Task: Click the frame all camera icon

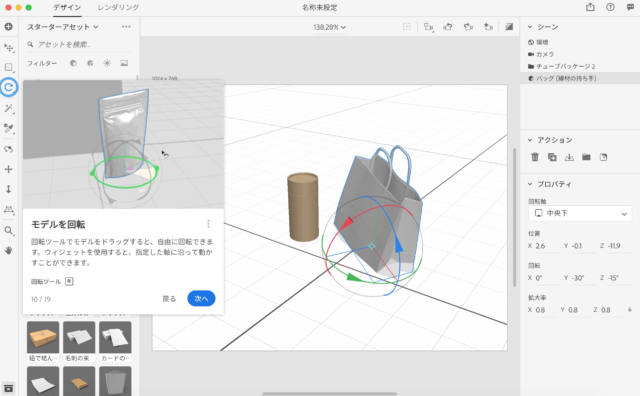Action: click(x=468, y=27)
